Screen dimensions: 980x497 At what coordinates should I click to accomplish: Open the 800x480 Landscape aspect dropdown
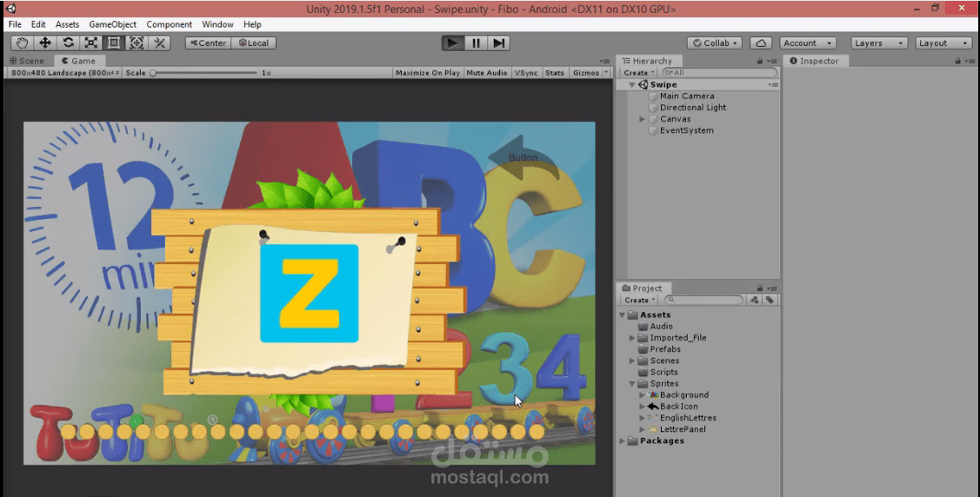[x=64, y=73]
